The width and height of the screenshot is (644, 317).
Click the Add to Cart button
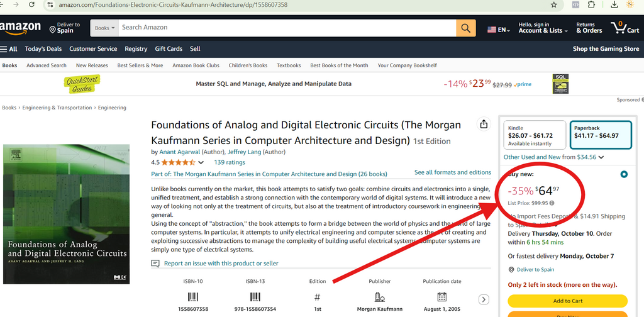[x=567, y=301]
